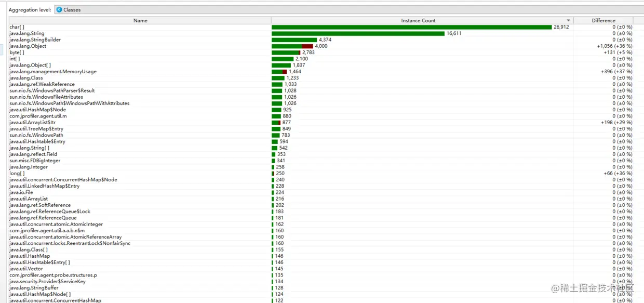Select the java.lang.Integer row
The height and width of the screenshot is (303, 644).
pyautogui.click(x=321, y=167)
